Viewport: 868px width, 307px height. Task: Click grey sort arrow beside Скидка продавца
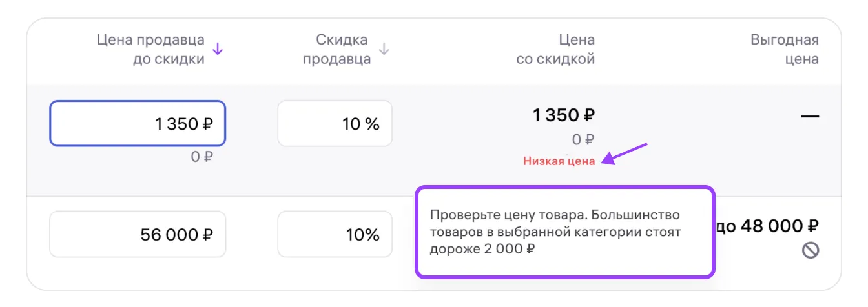click(x=384, y=49)
